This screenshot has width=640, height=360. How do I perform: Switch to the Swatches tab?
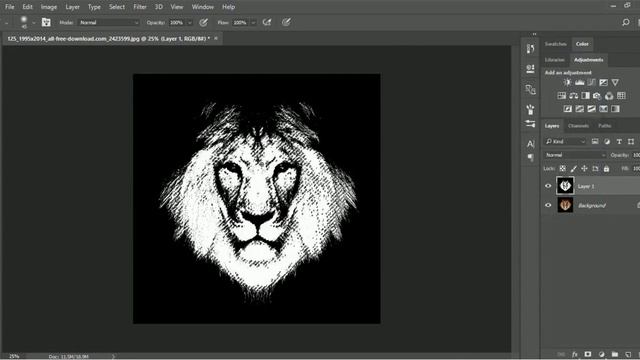[x=556, y=44]
